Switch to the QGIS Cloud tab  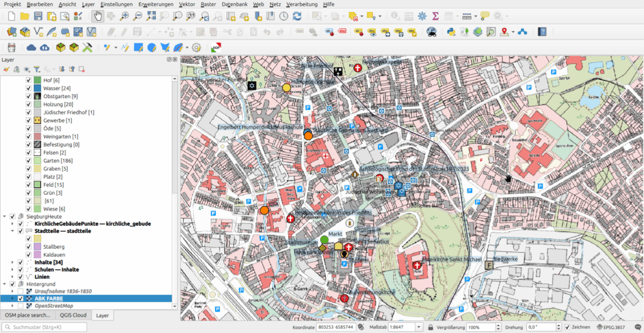(74, 315)
